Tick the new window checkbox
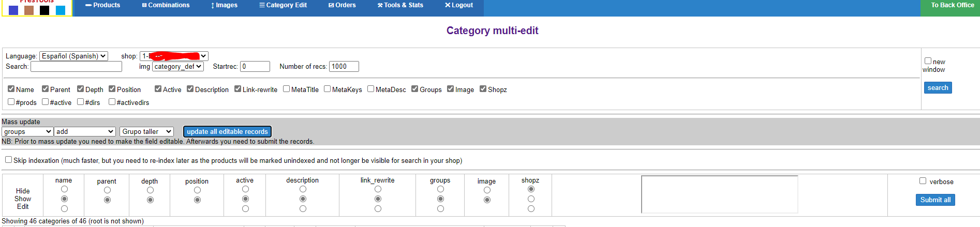The width and height of the screenshot is (980, 227). (928, 61)
